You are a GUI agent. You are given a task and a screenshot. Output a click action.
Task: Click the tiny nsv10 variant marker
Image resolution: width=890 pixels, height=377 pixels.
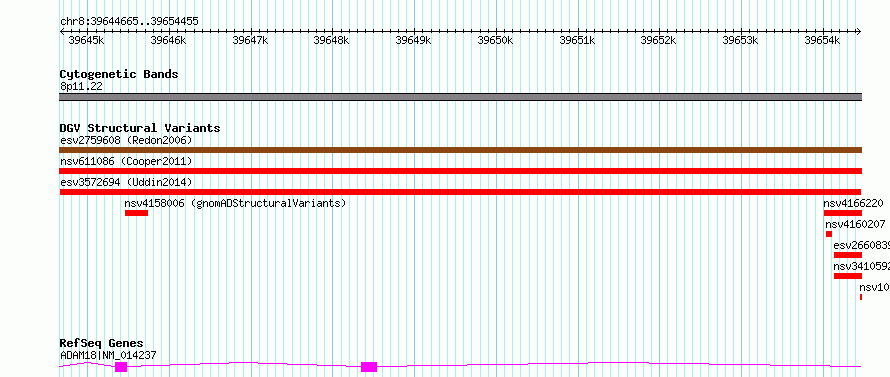(860, 297)
